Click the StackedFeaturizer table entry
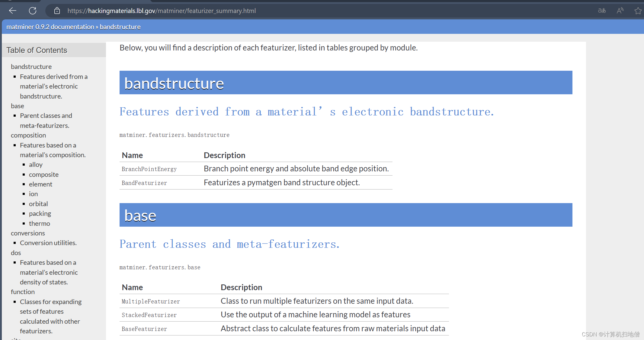The image size is (644, 340). pos(149,315)
